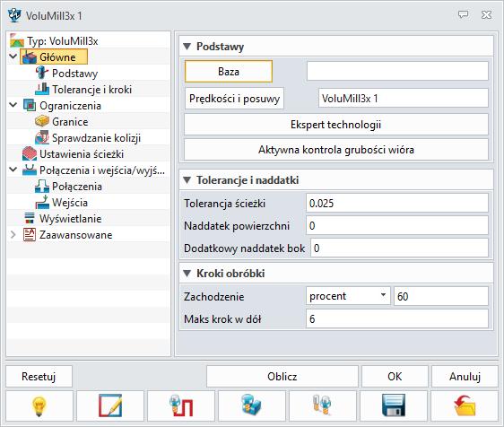The height and width of the screenshot is (427, 504).
Task: Click the Zaawansowane document icon
Action: click(30, 234)
